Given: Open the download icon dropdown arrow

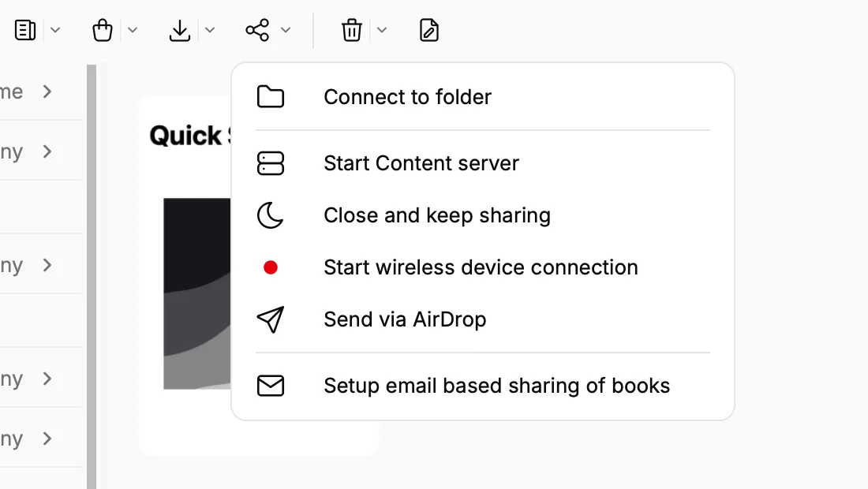Looking at the screenshot, I should point(210,30).
